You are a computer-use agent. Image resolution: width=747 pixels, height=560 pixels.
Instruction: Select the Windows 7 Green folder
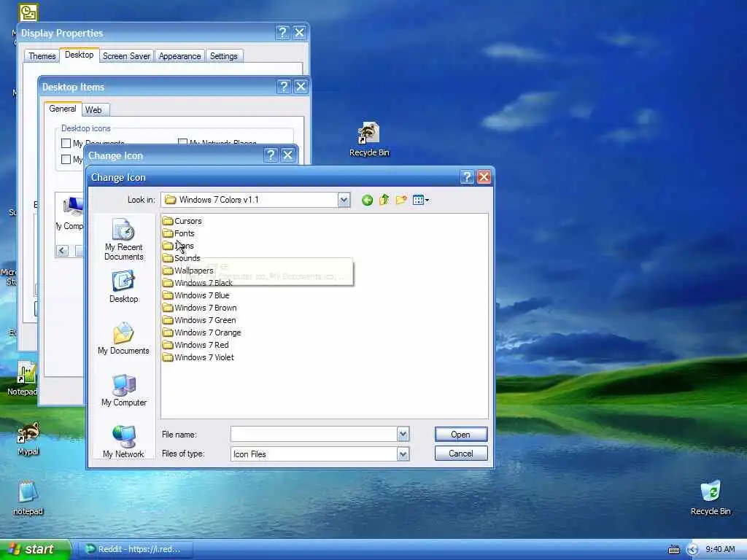tap(199, 320)
